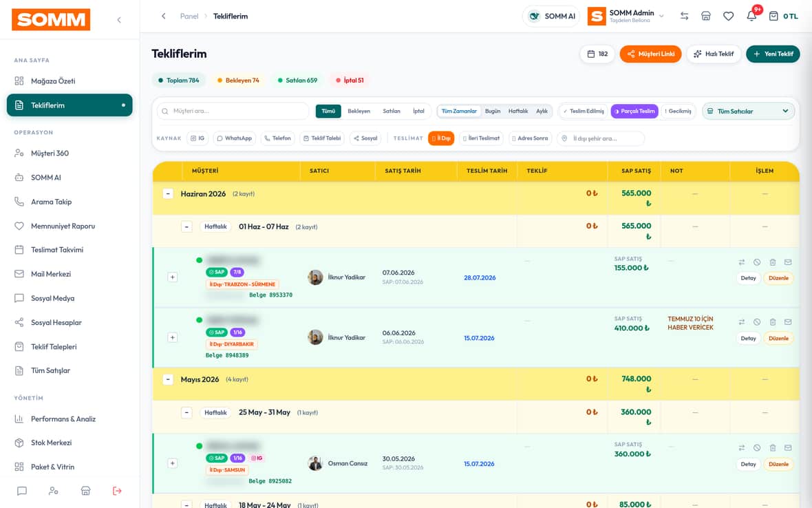Enable the WhatsApp source filter
The image size is (812, 508).
tap(235, 138)
